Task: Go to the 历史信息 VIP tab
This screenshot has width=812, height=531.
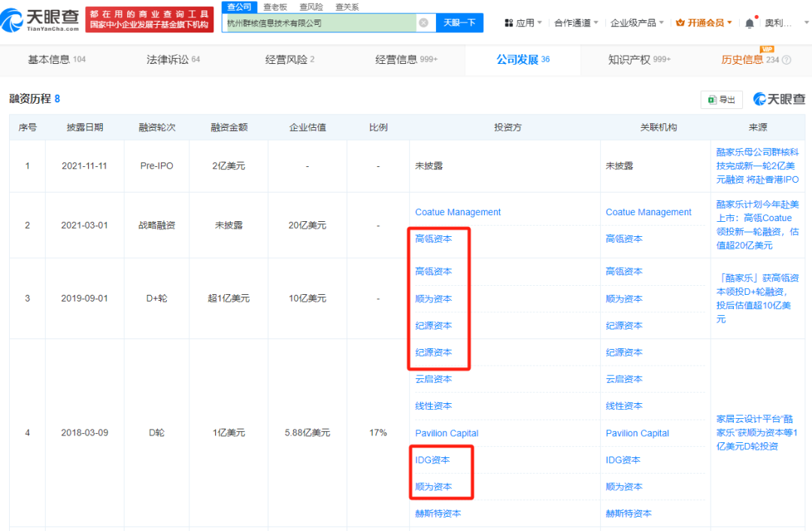Action: click(750, 59)
